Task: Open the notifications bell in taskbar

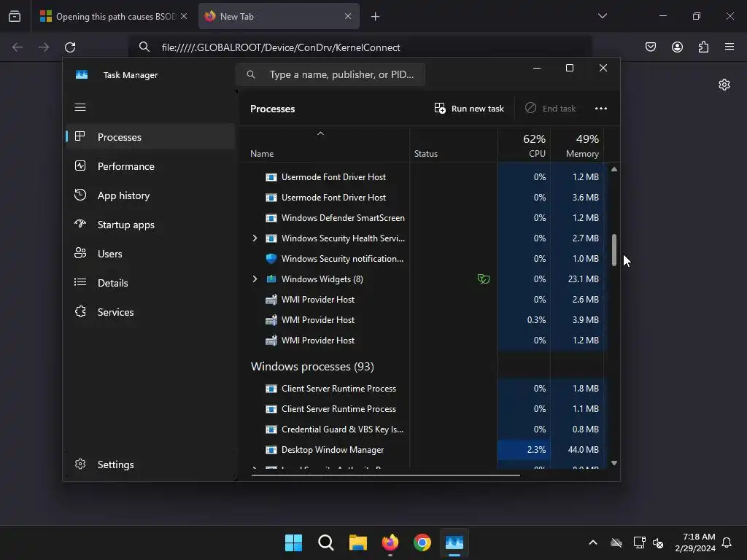Action: tap(727, 542)
